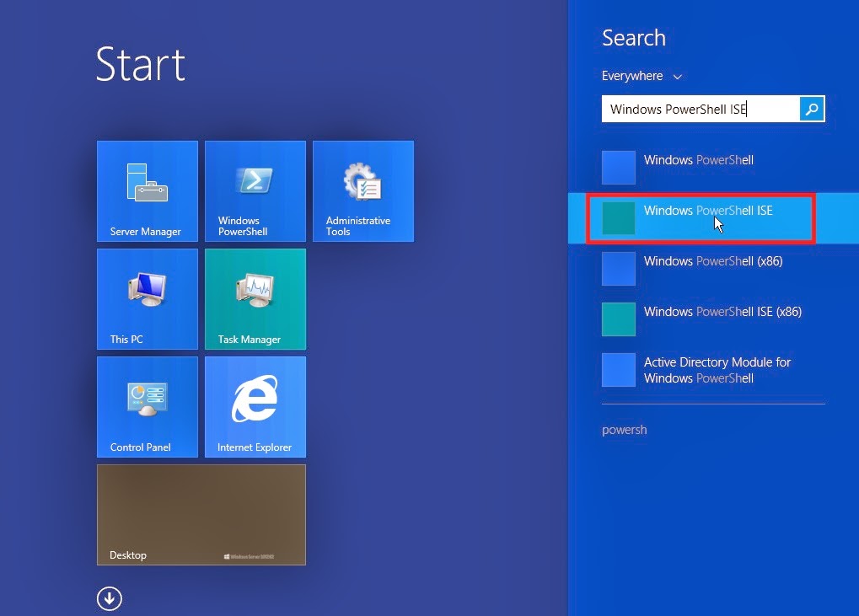Open the Administrative Tools tile
The width and height of the screenshot is (859, 616).
pos(363,191)
